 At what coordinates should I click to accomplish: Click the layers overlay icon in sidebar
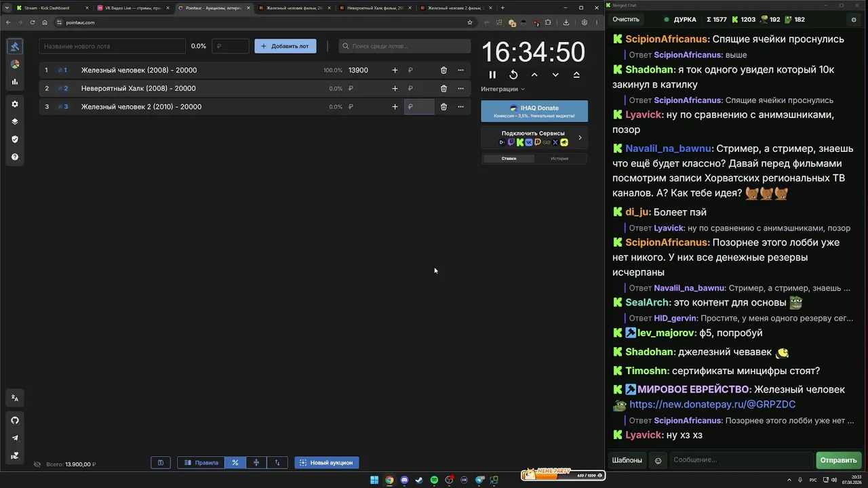(15, 121)
